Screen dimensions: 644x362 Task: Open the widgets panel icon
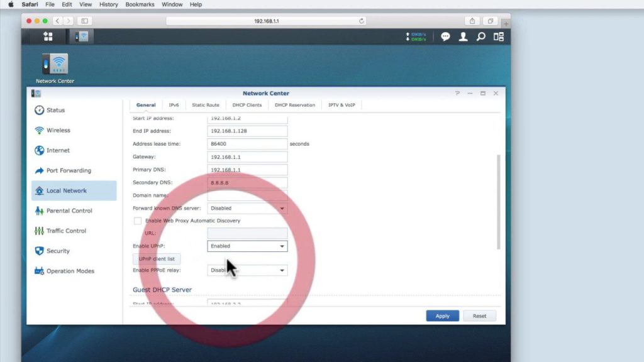(x=499, y=37)
